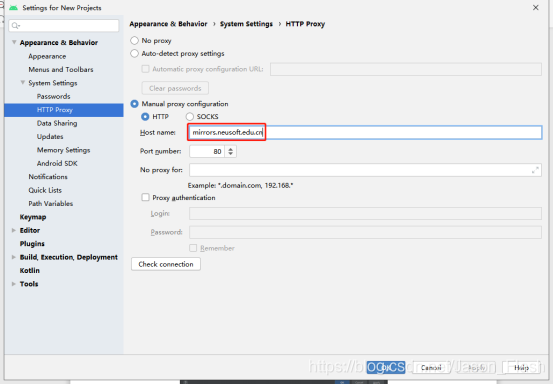Open Menus and Toolbars settings
Viewport: 554px width, 385px height.
(61, 70)
